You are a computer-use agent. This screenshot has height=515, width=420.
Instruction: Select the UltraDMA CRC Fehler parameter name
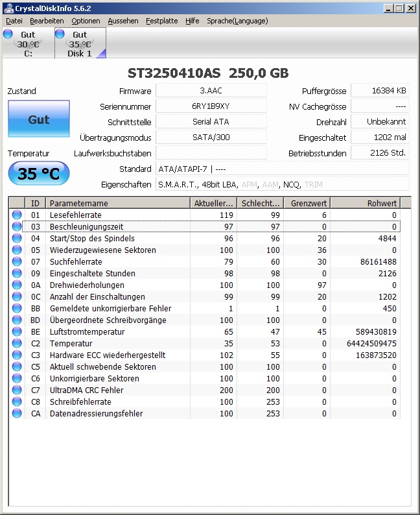tap(87, 390)
